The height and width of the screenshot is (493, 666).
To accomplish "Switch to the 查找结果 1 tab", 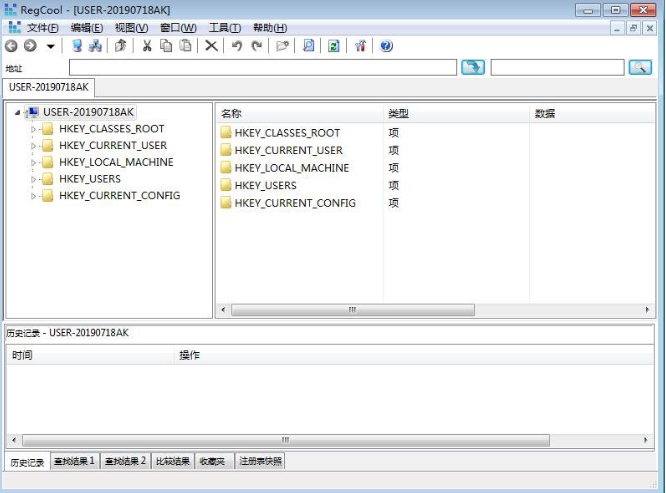I will click(74, 461).
